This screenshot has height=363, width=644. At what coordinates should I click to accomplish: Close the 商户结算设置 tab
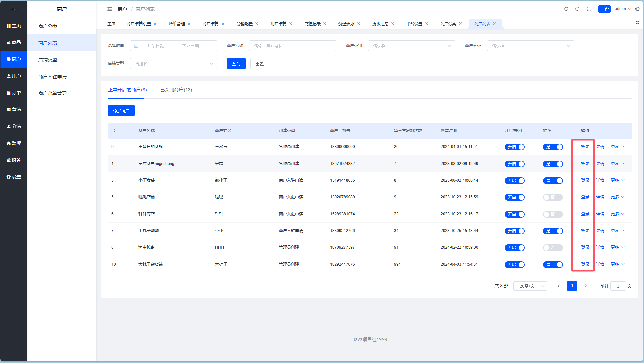click(155, 24)
